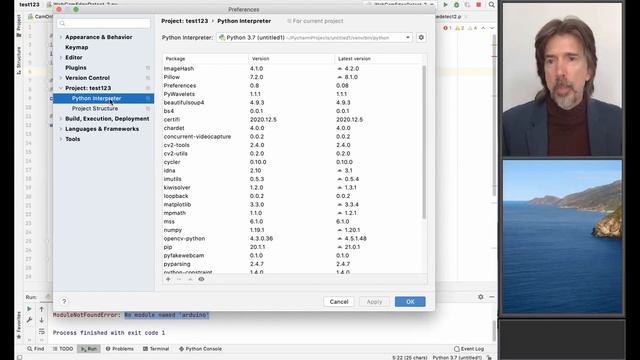Click the Debug bug icon in toolbar

456,4
